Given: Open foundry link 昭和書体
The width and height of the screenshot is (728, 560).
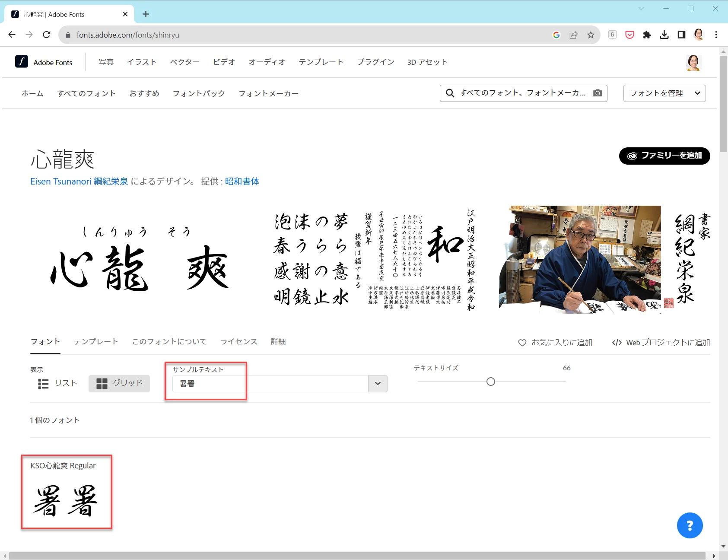Looking at the screenshot, I should tap(242, 181).
